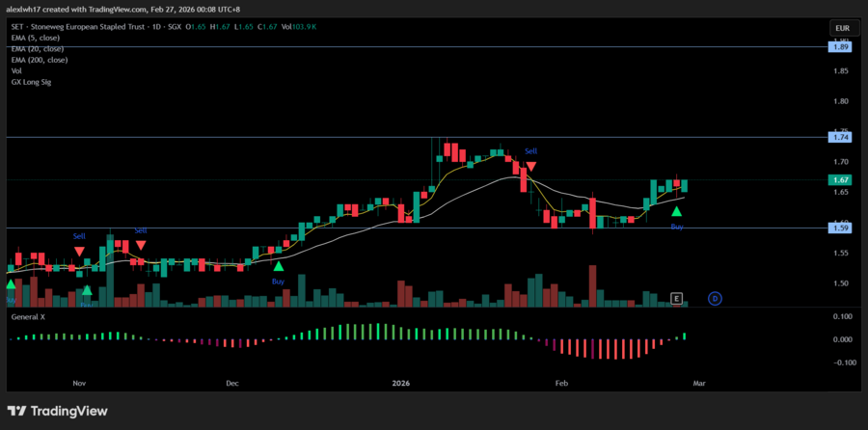Screen dimensions: 868x430
Task: Click the dividend 'D' event marker
Action: tap(715, 298)
